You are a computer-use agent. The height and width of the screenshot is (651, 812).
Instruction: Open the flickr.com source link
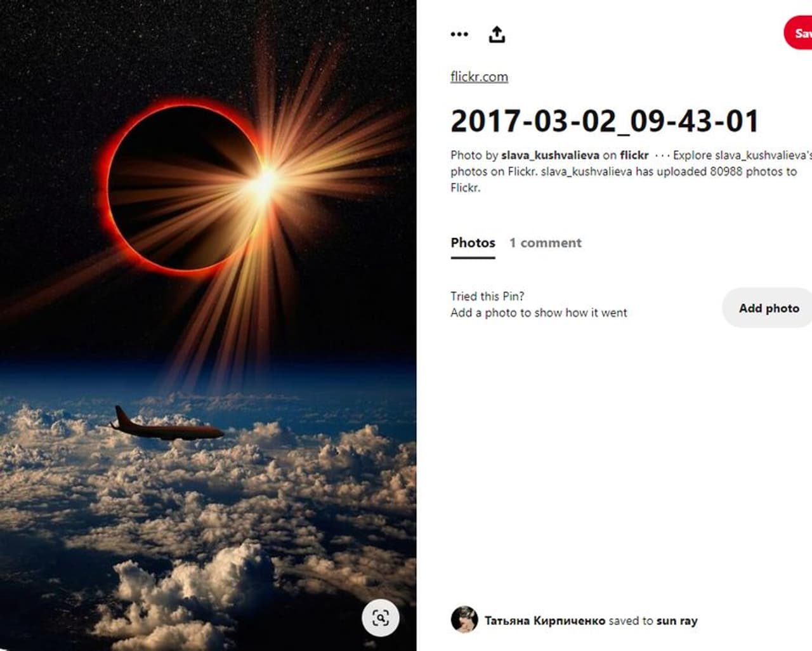tap(479, 77)
